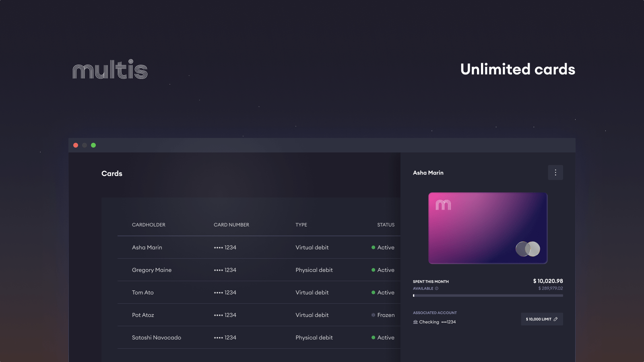Viewport: 644px width, 362px height.
Task: Click the bank icon next to Checking
Action: (415, 322)
